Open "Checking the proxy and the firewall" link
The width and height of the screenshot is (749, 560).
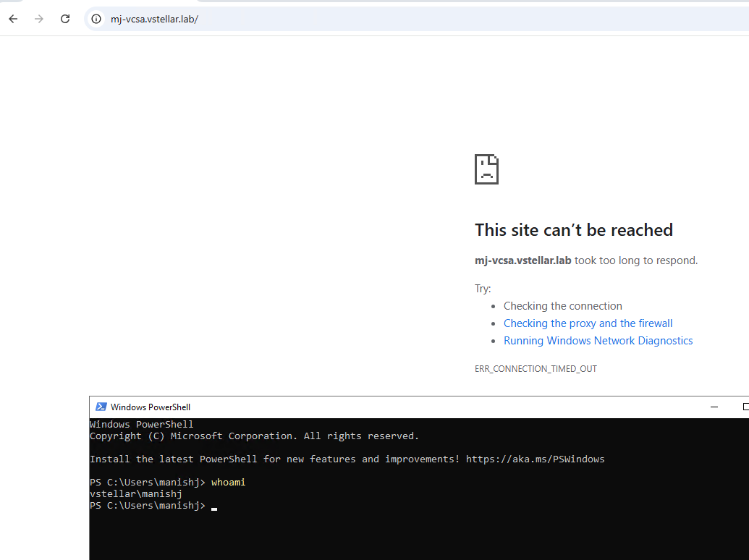point(588,323)
